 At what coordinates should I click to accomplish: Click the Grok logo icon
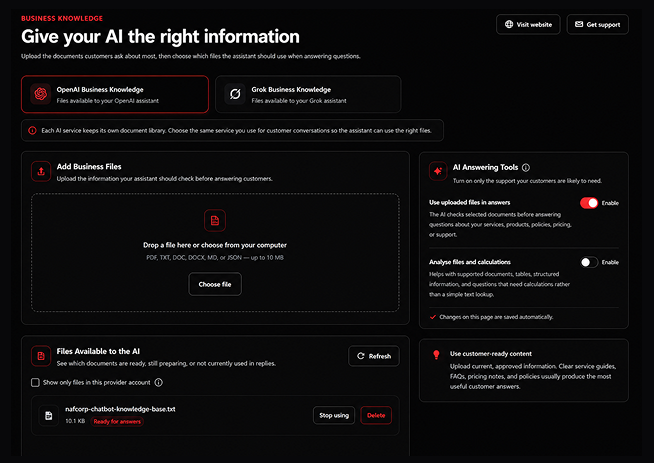pos(235,94)
